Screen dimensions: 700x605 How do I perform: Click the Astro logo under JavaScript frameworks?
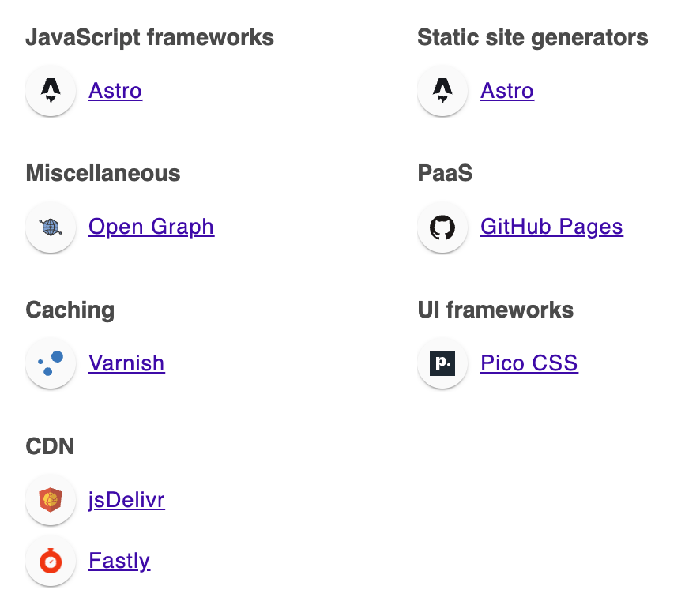point(51,91)
